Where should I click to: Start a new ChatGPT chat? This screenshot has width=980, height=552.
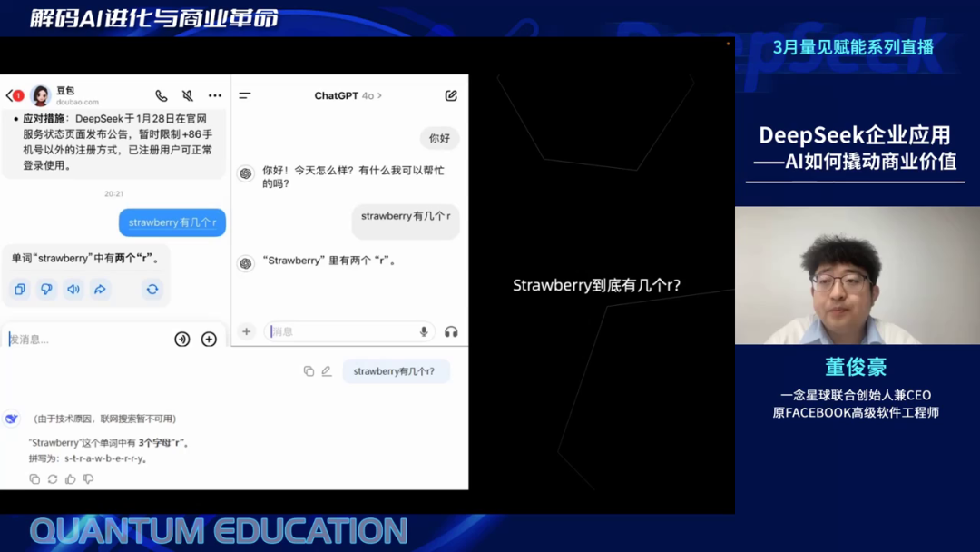[x=451, y=95]
